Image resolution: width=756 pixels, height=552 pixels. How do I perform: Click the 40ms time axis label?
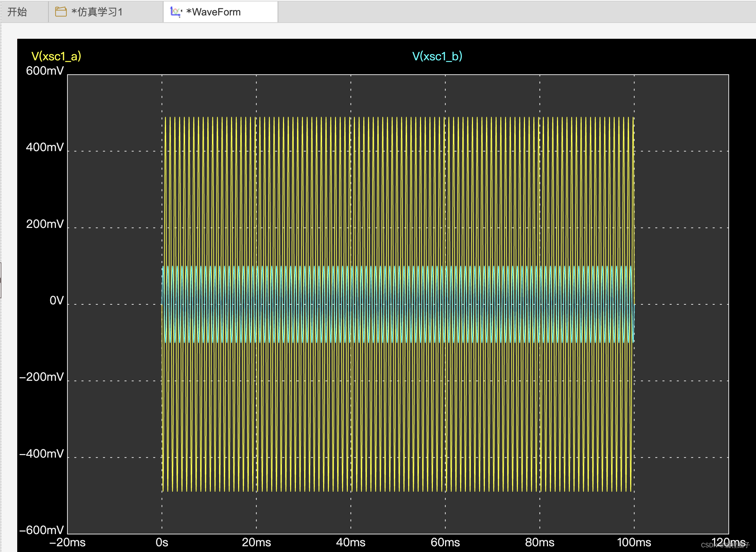pyautogui.click(x=350, y=542)
